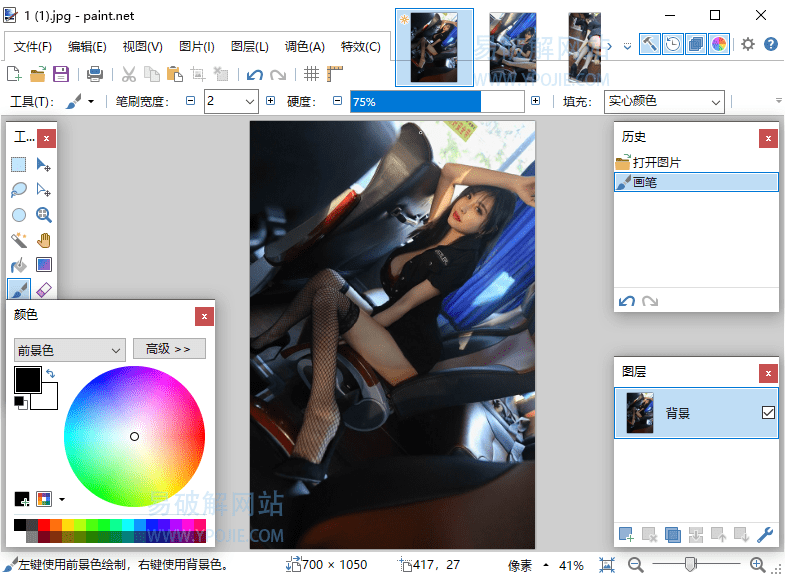This screenshot has height=578, width=785.
Task: Open help question mark icon
Action: [x=770, y=45]
